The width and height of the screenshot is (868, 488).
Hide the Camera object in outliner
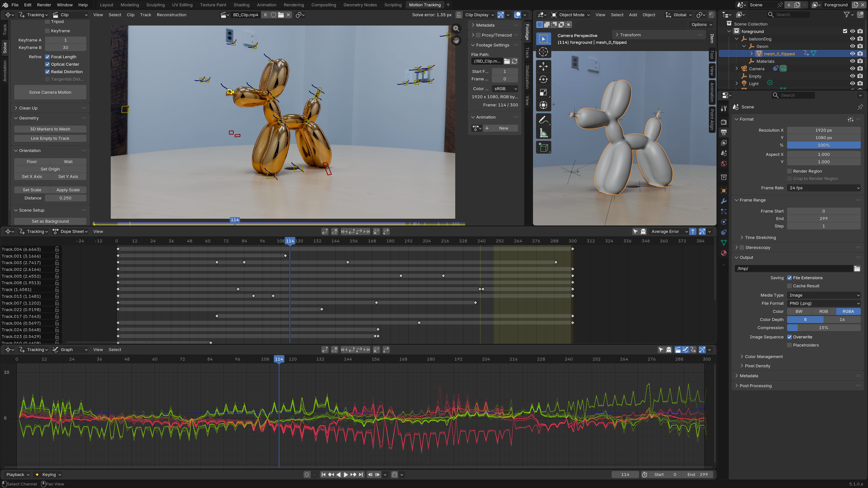[852, 69]
